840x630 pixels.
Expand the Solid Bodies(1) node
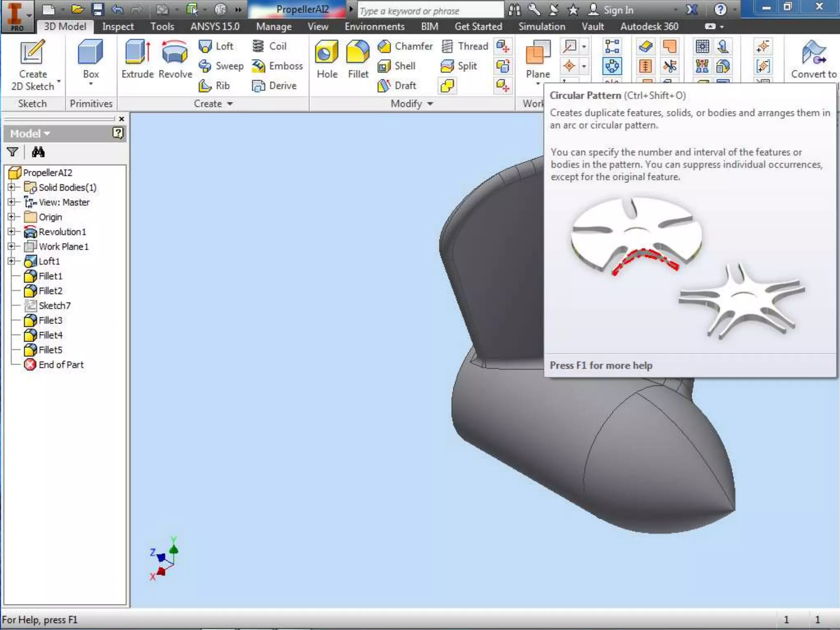pos(11,187)
